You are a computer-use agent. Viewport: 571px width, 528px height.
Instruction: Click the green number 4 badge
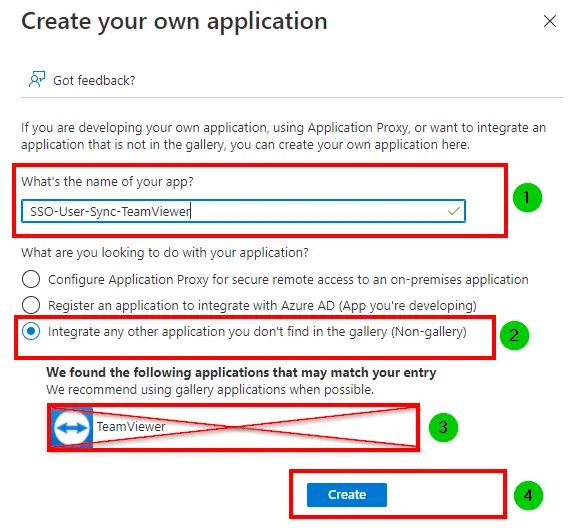click(528, 496)
